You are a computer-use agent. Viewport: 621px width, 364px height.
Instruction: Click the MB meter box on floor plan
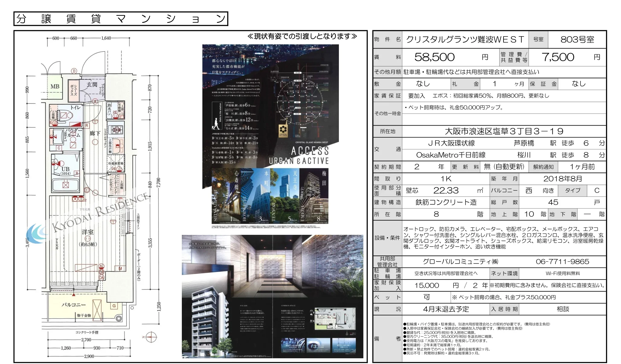[x=55, y=86]
